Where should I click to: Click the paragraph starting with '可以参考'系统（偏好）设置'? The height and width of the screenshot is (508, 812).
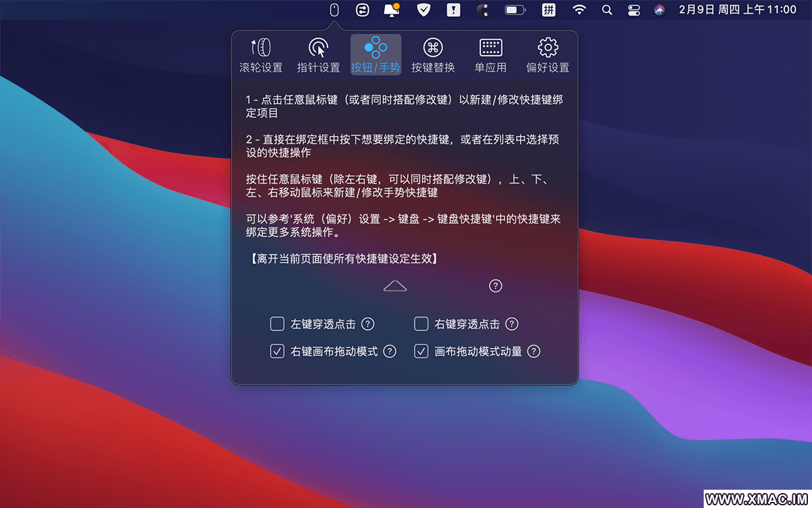(x=403, y=226)
